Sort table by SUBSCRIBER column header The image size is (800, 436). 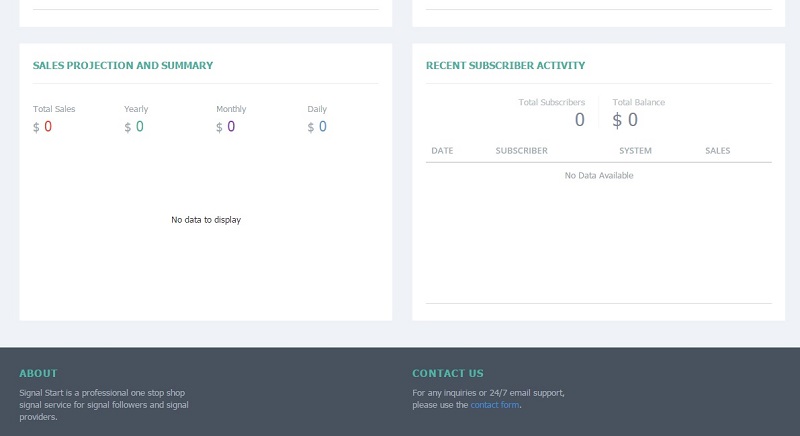pos(521,151)
